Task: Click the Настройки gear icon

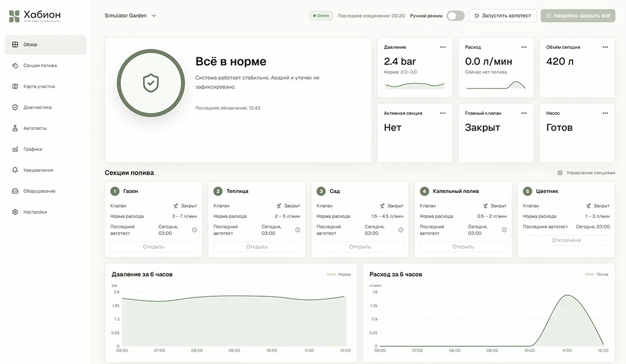Action: (x=15, y=212)
